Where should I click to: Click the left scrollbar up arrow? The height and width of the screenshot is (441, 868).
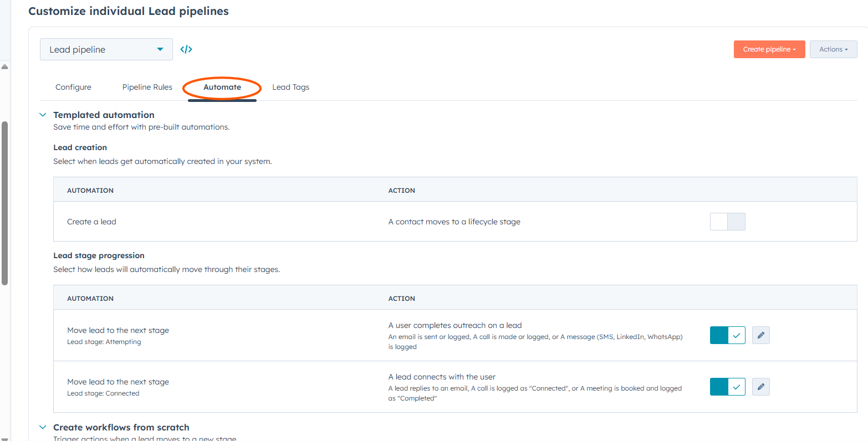pos(4,66)
